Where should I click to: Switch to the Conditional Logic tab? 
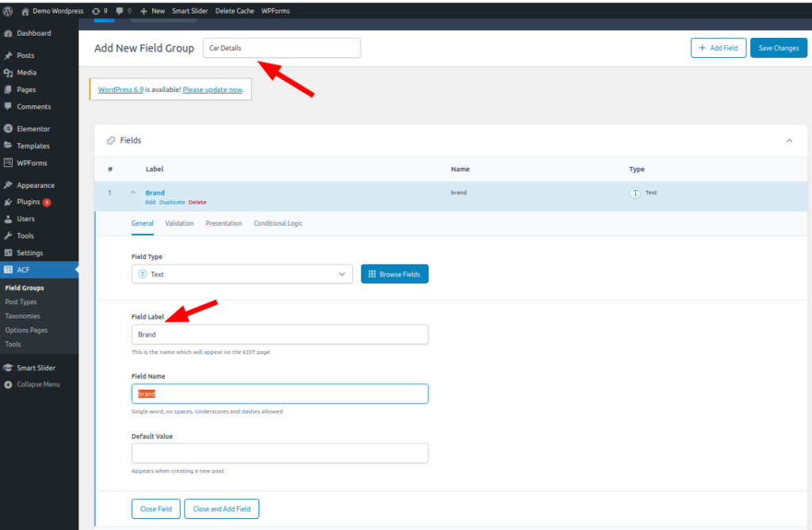tap(278, 223)
